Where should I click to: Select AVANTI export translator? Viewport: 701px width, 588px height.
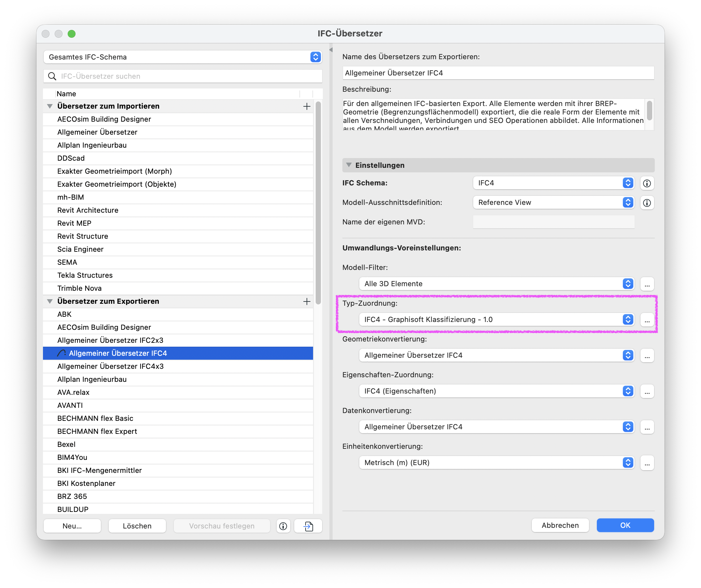178,406
